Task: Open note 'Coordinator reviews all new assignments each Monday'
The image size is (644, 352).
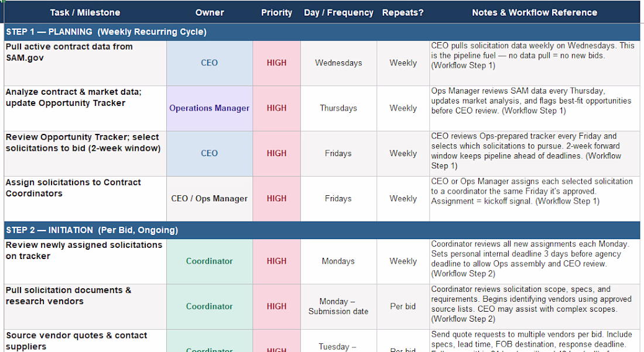Action: point(535,261)
